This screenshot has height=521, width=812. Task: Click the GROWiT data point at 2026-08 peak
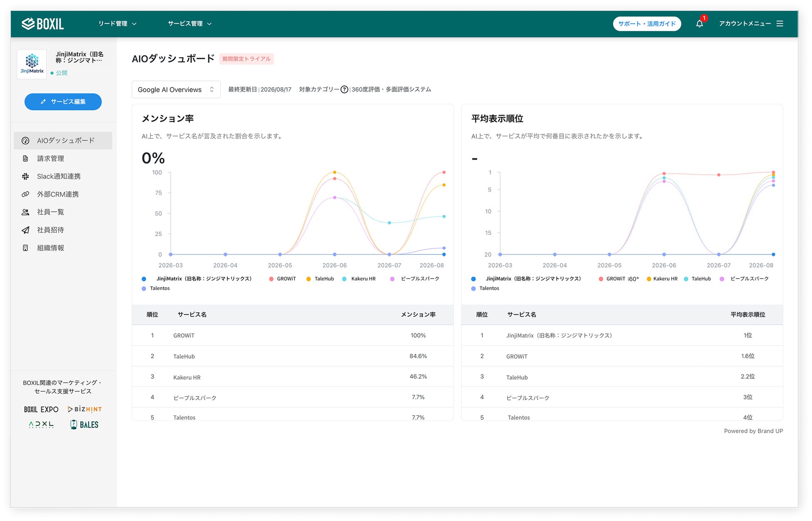(444, 172)
